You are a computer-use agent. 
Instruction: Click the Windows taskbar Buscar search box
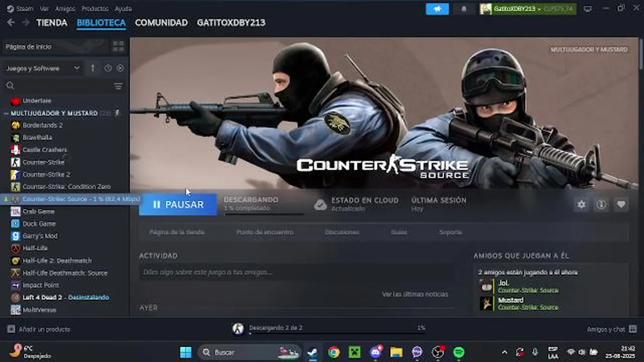click(250, 352)
